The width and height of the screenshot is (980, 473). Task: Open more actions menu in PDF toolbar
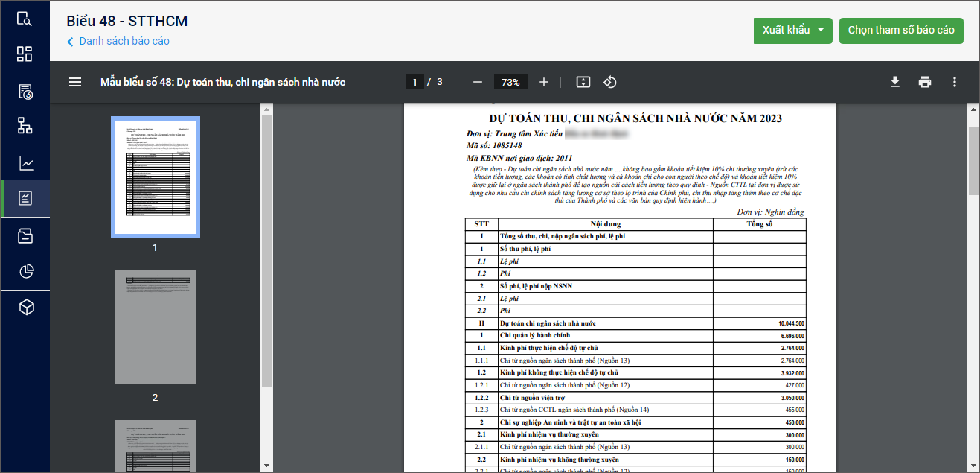click(x=955, y=82)
